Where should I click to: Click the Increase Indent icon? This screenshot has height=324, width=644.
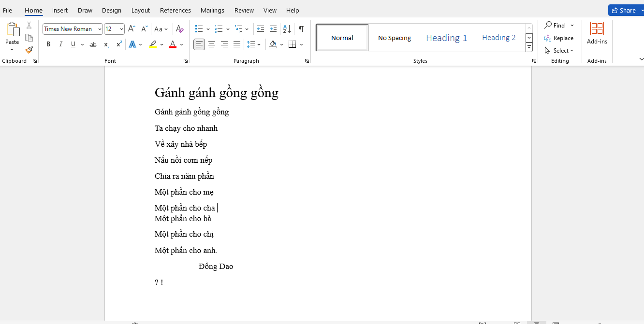(273, 29)
